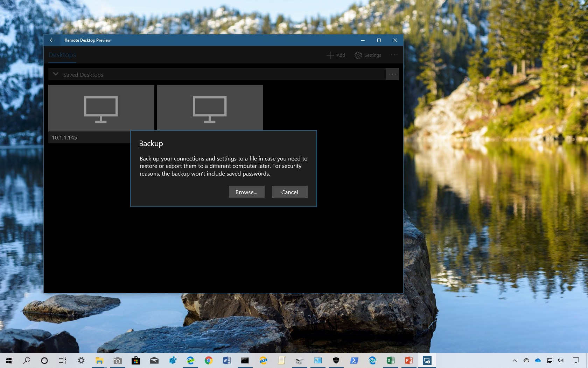Open Word from the taskbar

tap(227, 360)
